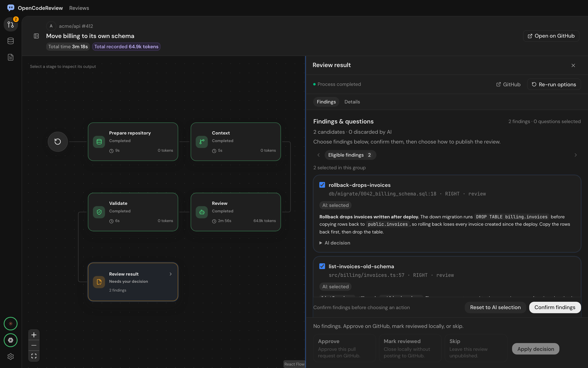Viewport: 588px width, 368px height.
Task: Click the orange asterisk provider icon
Action: point(11,324)
